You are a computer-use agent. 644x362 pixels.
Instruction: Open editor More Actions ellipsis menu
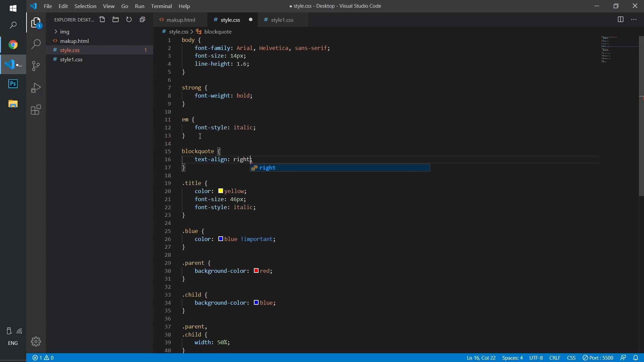tap(634, 20)
